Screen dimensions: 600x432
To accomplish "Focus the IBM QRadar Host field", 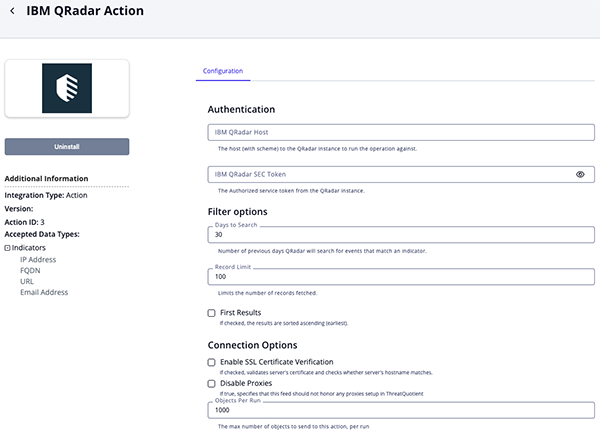I will [x=401, y=132].
